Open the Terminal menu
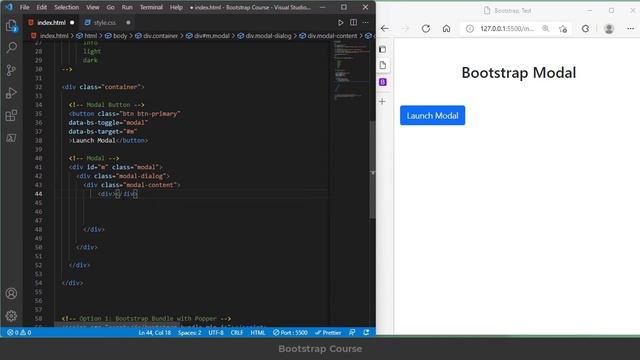Screen dimensions: 640x360 (x=151, y=7)
